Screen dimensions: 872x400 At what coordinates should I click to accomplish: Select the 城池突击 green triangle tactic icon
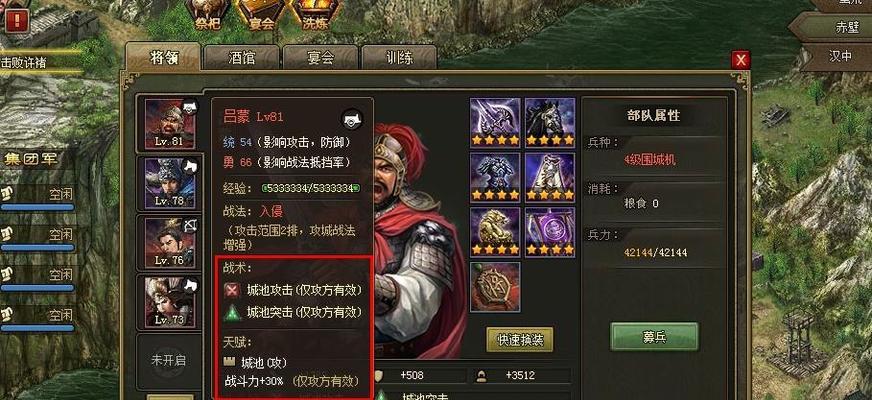232,313
